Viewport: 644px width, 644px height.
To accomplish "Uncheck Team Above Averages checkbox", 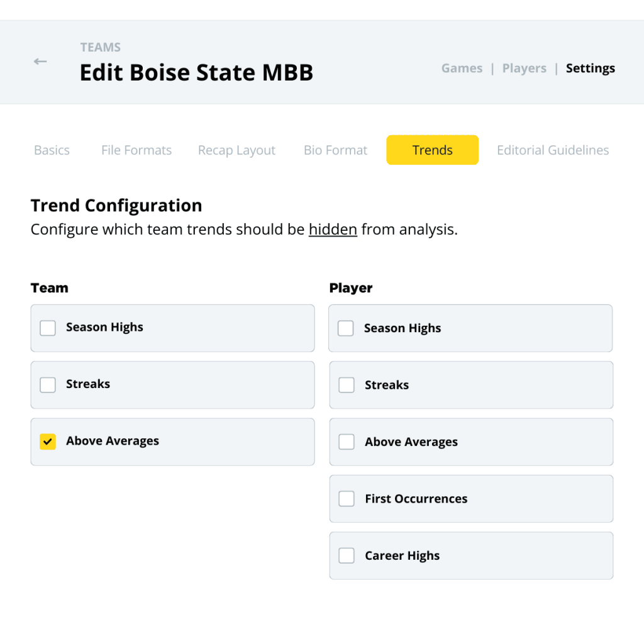I will 48,442.
